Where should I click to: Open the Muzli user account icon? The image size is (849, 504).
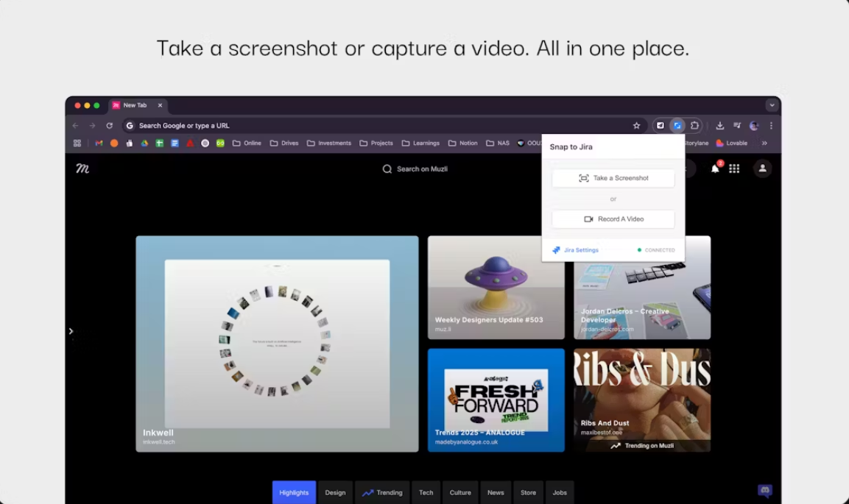tap(762, 168)
